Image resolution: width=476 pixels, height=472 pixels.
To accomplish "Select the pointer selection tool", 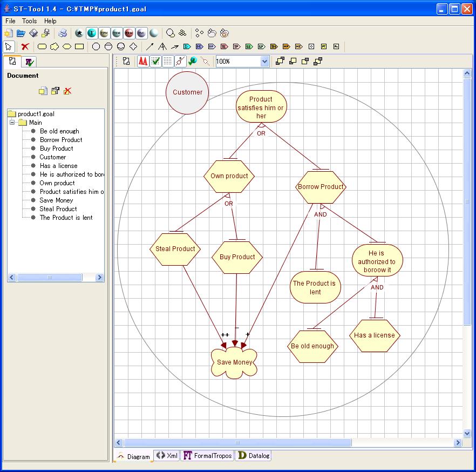I will coord(9,46).
